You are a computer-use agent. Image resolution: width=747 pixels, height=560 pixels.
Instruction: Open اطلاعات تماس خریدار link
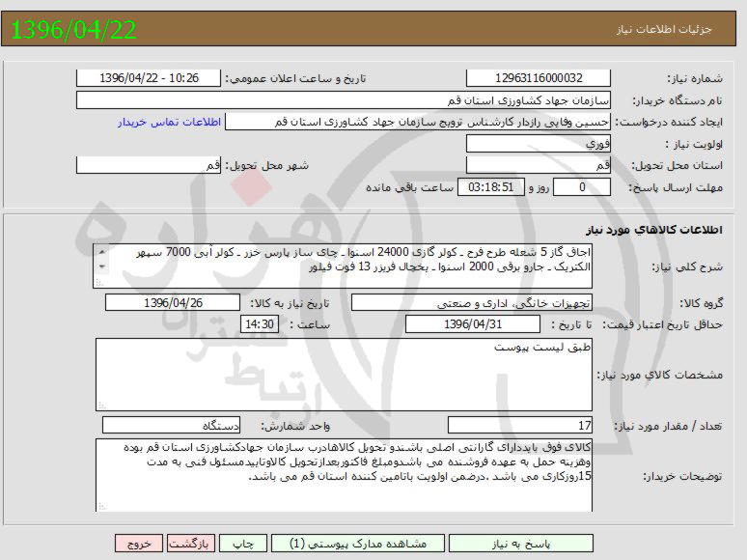pyautogui.click(x=170, y=123)
